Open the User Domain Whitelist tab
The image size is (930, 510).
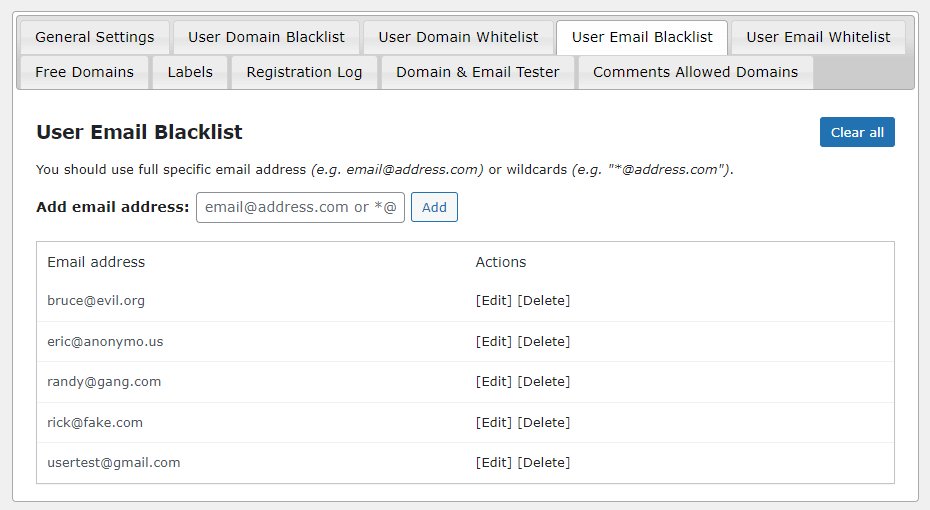[x=458, y=37]
